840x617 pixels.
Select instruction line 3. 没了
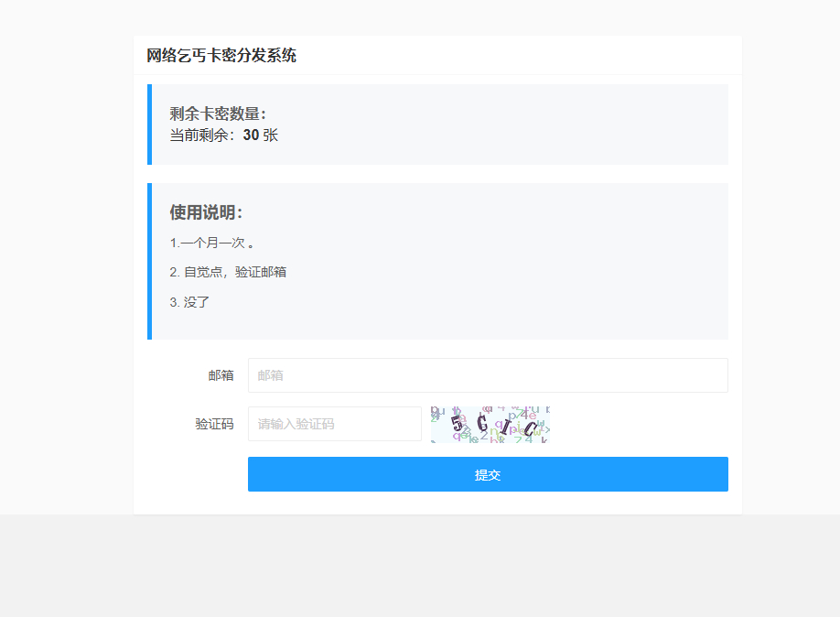coord(189,302)
